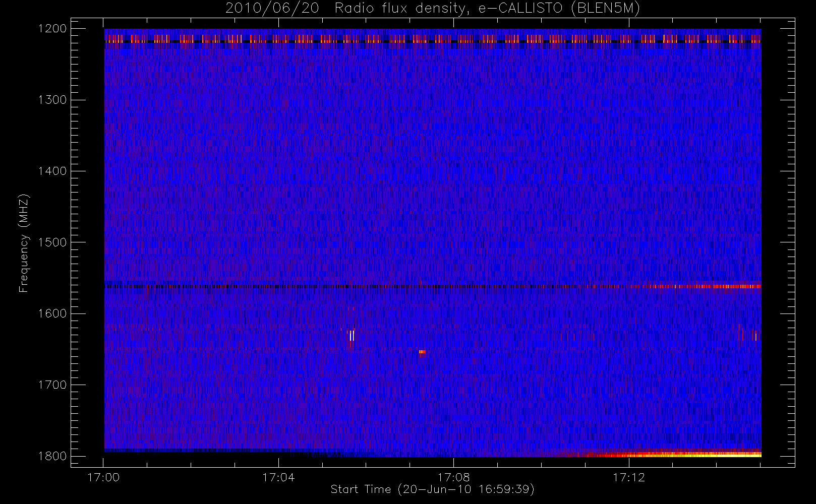This screenshot has height=504, width=816.
Task: Click the 'Frequency (MHZ)' axis label
Action: click(x=24, y=243)
